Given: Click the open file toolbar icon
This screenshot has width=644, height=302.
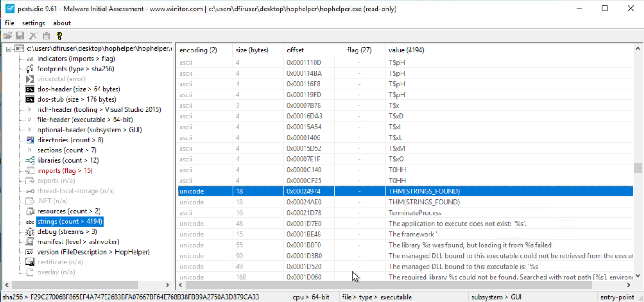Looking at the screenshot, I should coord(7,36).
